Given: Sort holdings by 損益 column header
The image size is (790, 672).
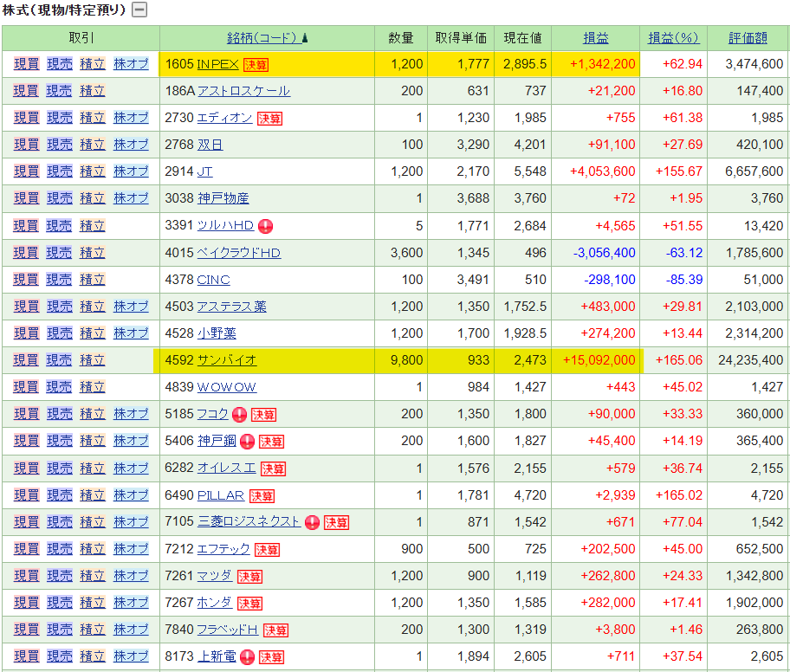Looking at the screenshot, I should click(x=595, y=38).
